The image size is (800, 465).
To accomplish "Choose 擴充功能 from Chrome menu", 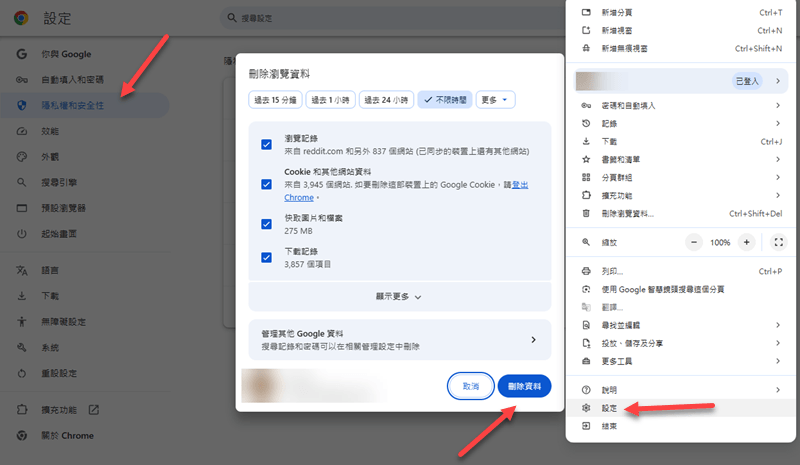I will (681, 195).
